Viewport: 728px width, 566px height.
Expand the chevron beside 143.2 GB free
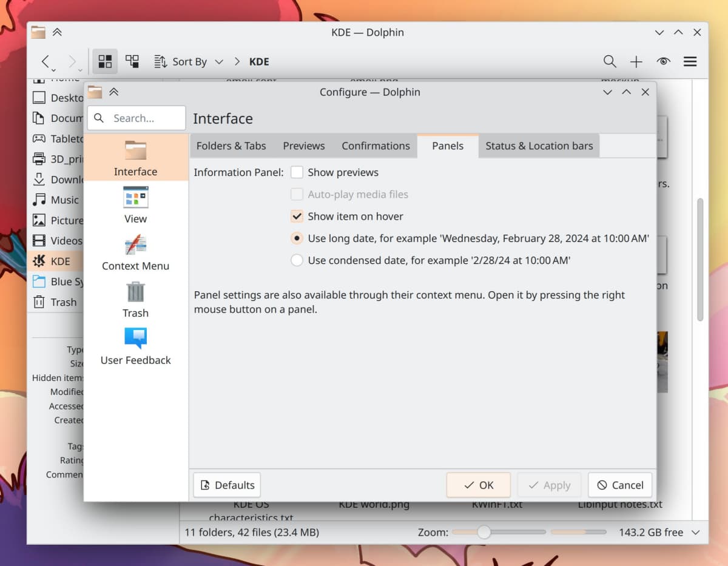[x=696, y=533]
